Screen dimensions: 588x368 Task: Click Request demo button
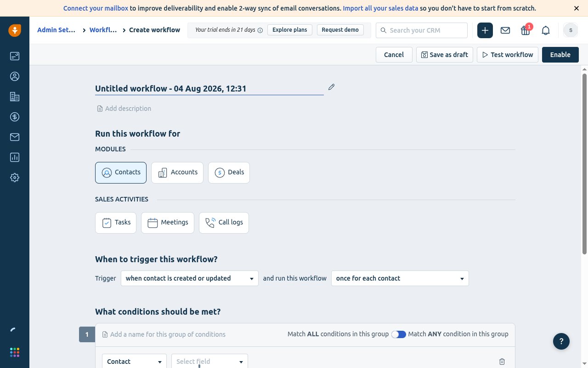click(x=340, y=30)
